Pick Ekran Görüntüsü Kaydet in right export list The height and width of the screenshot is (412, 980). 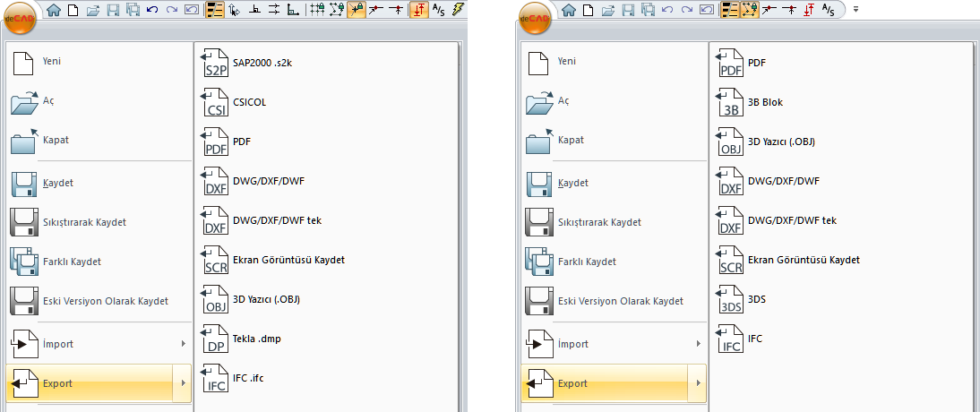(803, 260)
